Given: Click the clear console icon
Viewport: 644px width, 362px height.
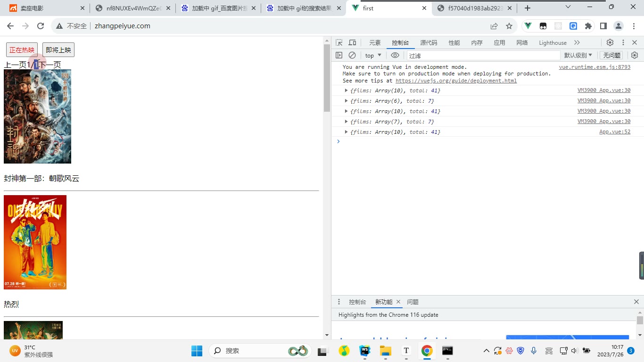Looking at the screenshot, I should point(352,55).
